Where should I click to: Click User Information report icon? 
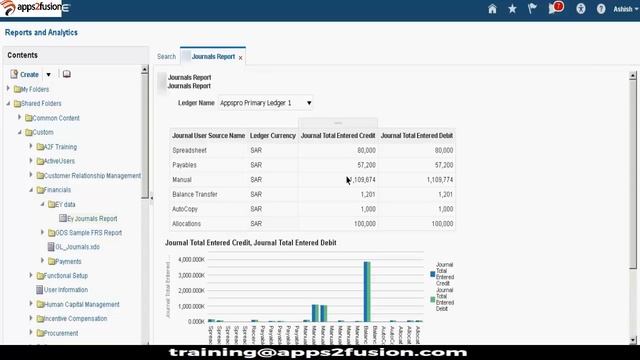click(39, 290)
